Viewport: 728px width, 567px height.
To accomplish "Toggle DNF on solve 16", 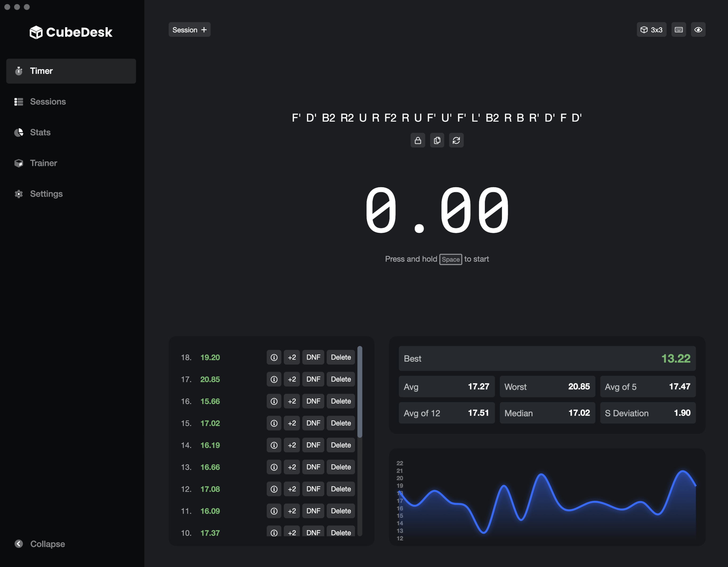I will tap(313, 401).
